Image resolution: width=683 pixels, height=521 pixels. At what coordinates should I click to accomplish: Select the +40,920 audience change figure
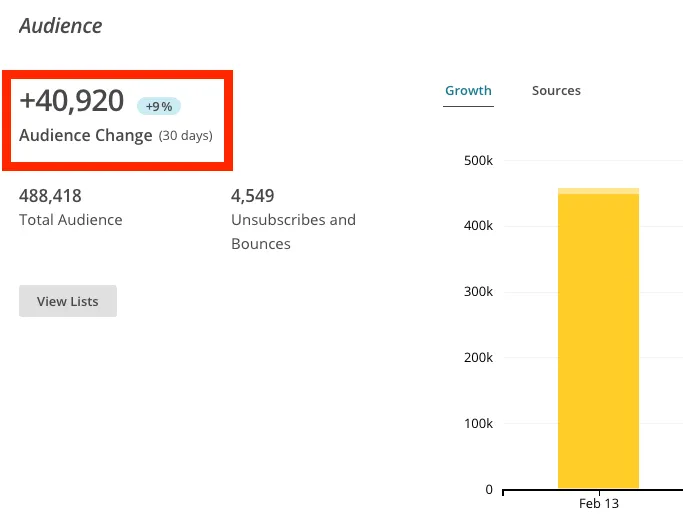tap(72, 101)
